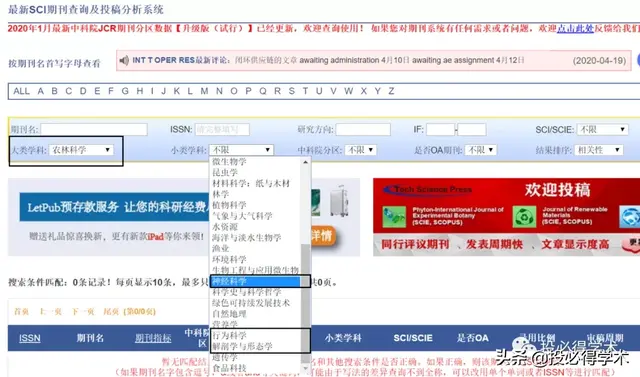Choose 行为科学 in the dropdown list
640x377 pixels.
click(x=229, y=335)
